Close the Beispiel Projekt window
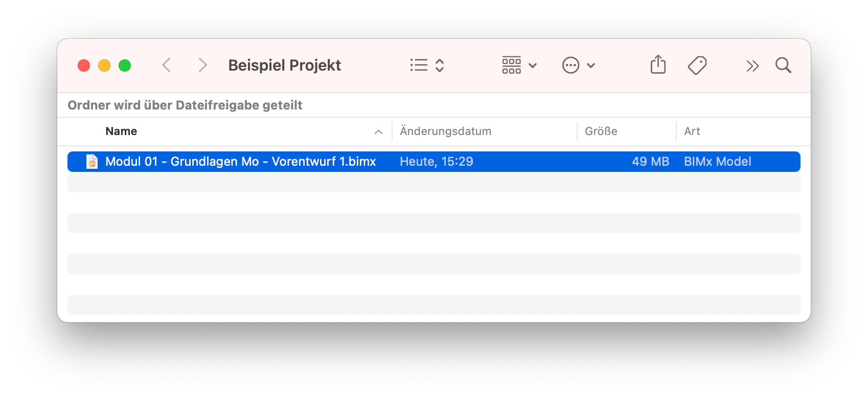This screenshot has width=868, height=398. [x=84, y=65]
